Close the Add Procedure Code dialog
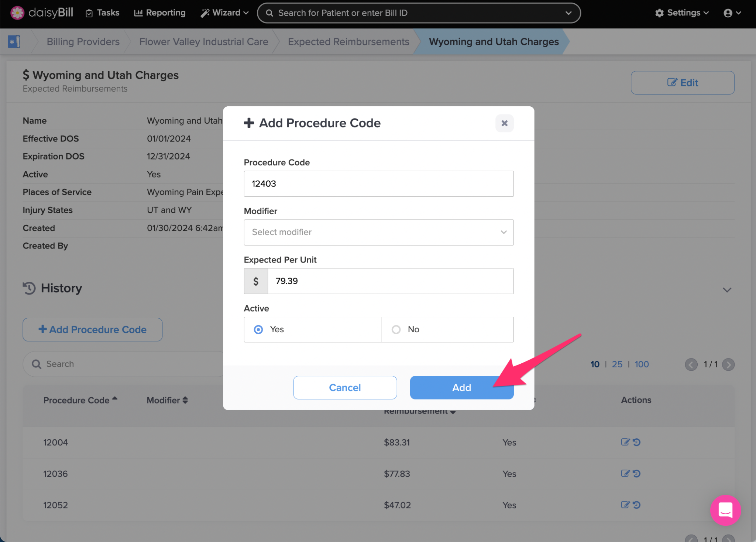This screenshot has width=756, height=542. [x=504, y=123]
